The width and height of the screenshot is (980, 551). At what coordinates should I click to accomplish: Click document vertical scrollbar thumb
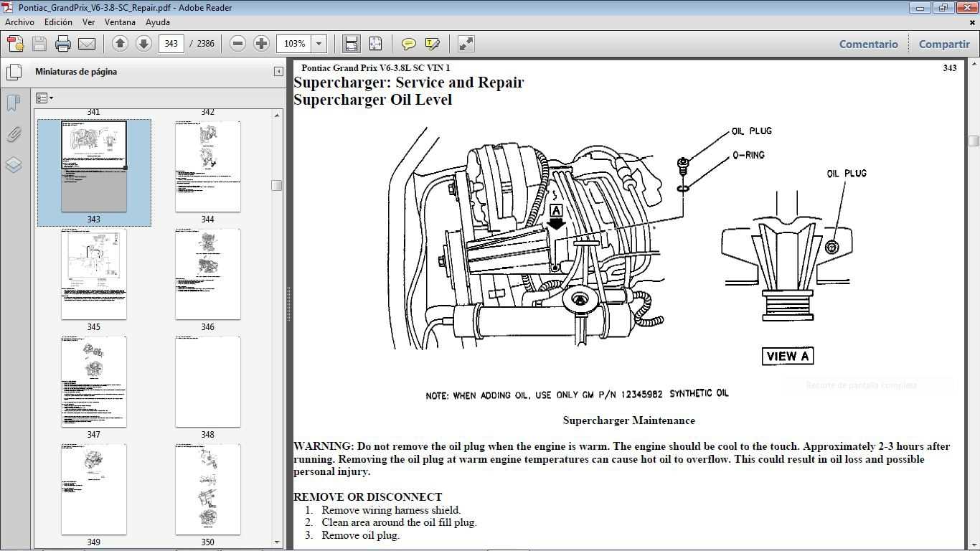[974, 141]
